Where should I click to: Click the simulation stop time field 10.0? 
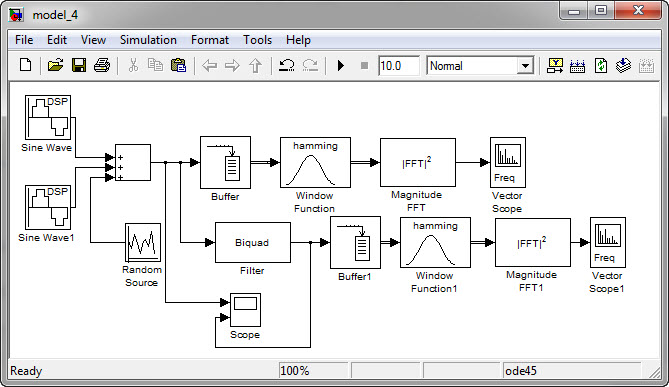click(x=398, y=66)
